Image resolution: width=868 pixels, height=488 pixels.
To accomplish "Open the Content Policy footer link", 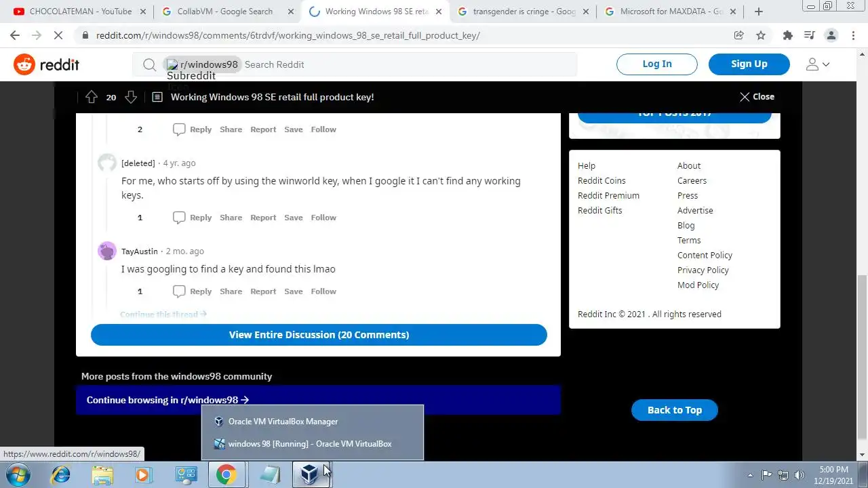I will pyautogui.click(x=705, y=255).
